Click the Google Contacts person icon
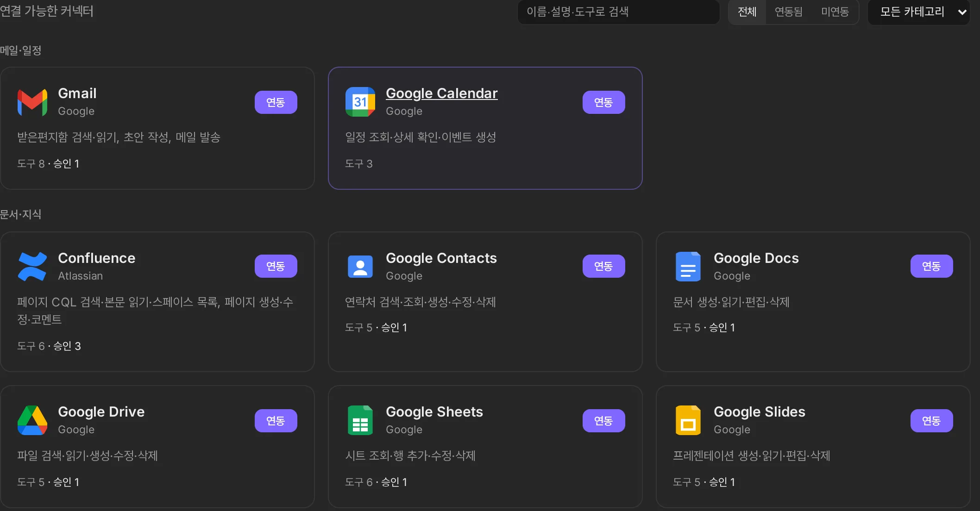 click(360, 267)
